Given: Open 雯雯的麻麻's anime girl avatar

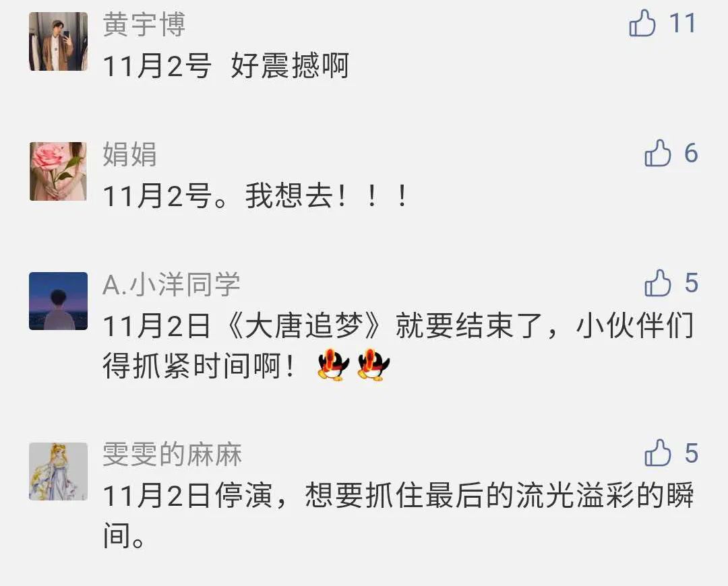Looking at the screenshot, I should (x=58, y=471).
